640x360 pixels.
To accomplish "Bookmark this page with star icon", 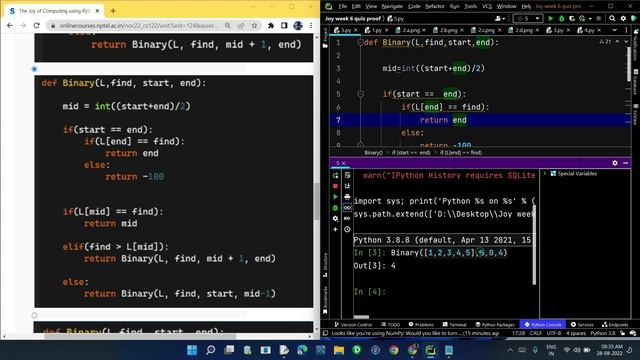I will pyautogui.click(x=254, y=25).
